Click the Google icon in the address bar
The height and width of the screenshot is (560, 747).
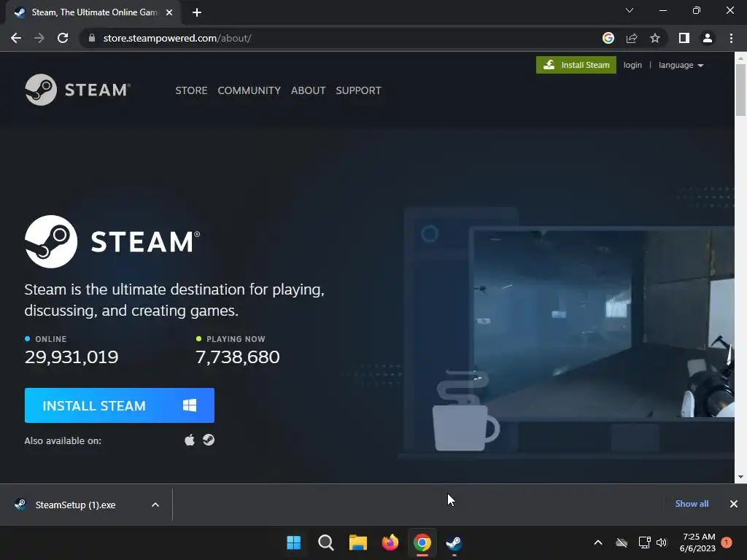(608, 38)
